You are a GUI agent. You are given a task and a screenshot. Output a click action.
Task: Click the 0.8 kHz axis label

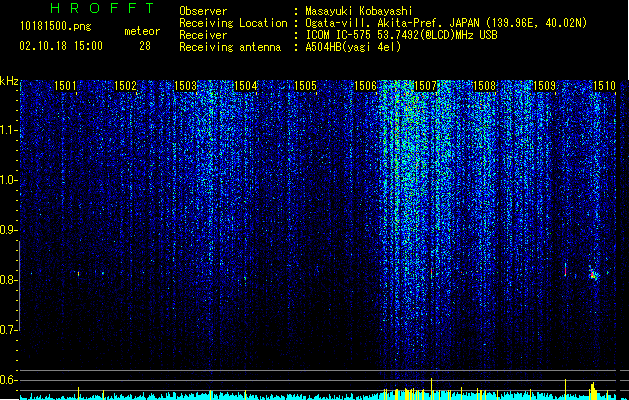point(8,280)
